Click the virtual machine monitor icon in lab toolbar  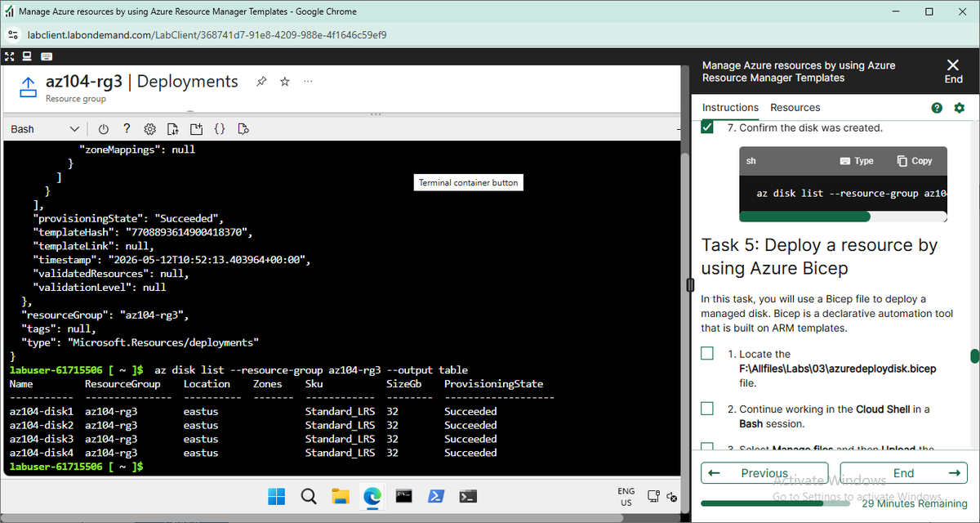(27, 56)
